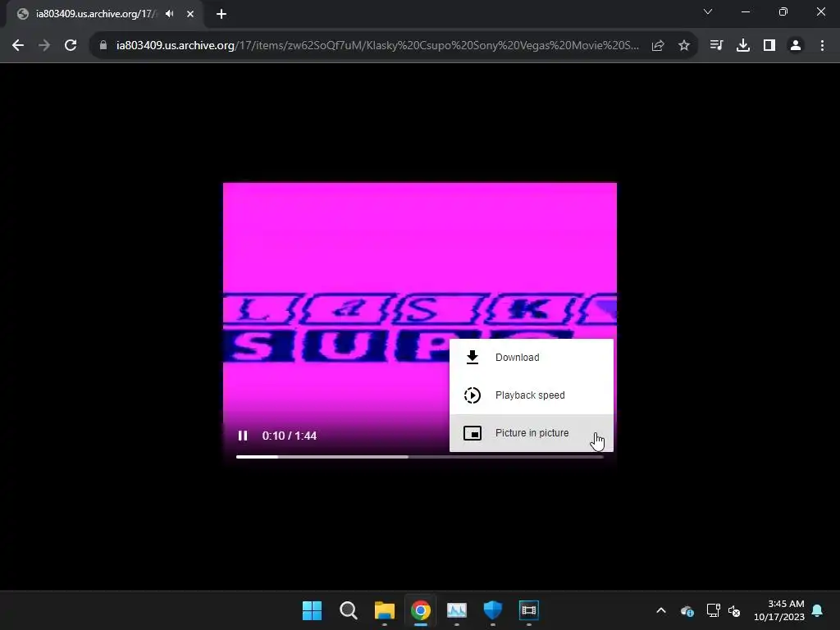This screenshot has width=840, height=630.
Task: Open taskbar Search
Action: [x=348, y=610]
